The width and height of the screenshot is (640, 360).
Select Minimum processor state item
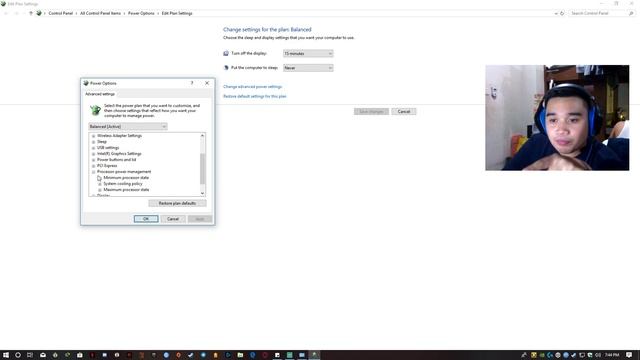[x=126, y=178]
